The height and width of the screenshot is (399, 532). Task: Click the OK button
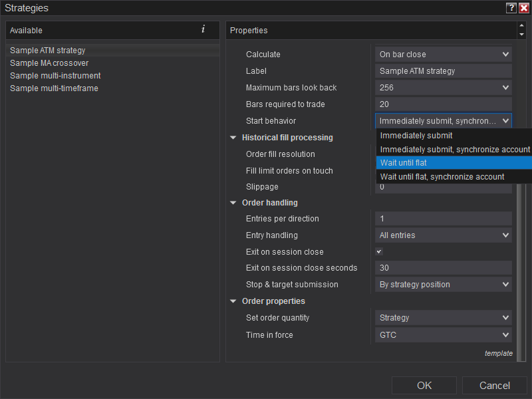click(x=424, y=386)
